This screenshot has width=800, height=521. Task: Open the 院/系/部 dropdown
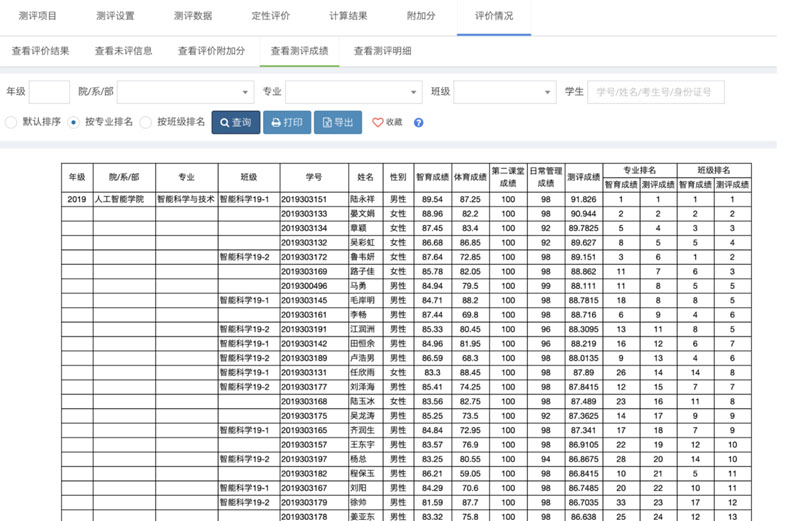coord(186,92)
